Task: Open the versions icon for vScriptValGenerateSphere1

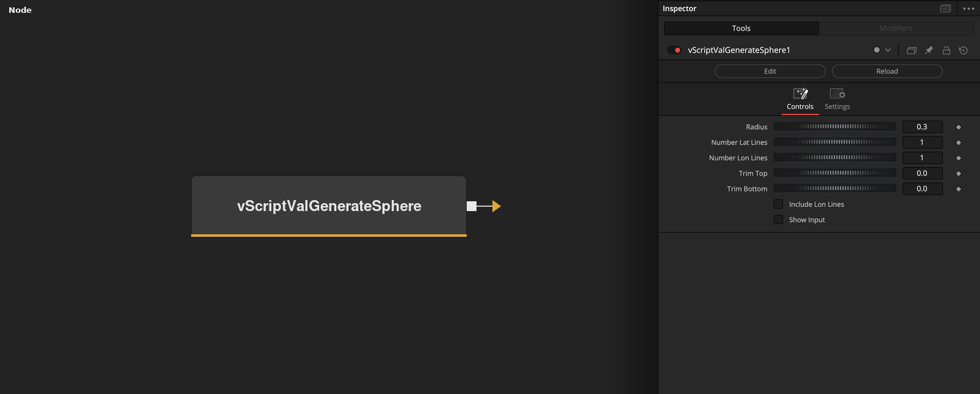Action: point(911,50)
